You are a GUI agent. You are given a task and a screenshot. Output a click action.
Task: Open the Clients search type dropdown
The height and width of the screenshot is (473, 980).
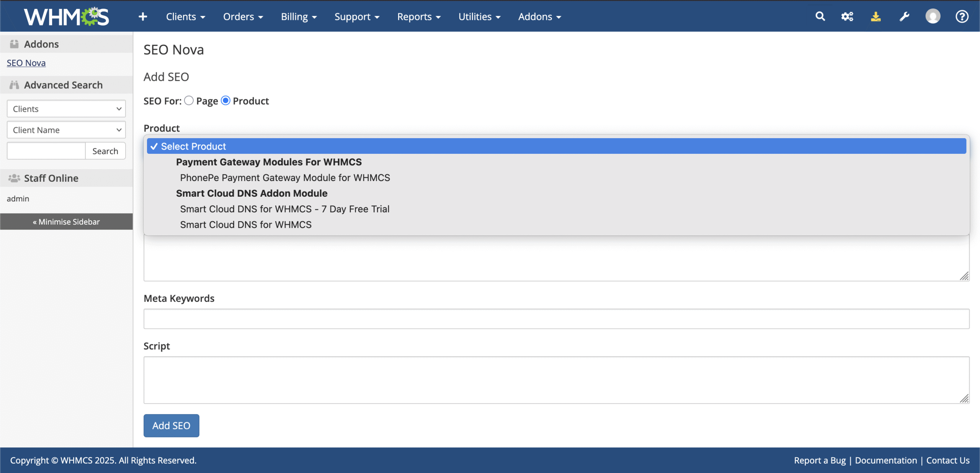pos(66,109)
